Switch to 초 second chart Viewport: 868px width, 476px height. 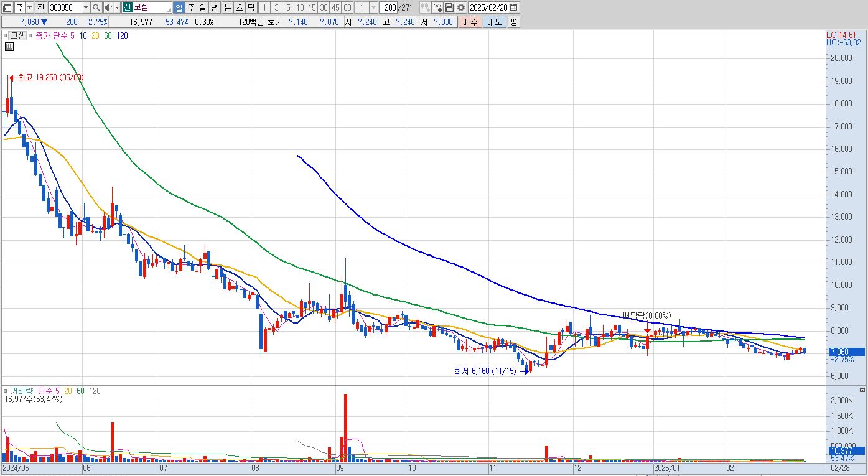coord(238,7)
